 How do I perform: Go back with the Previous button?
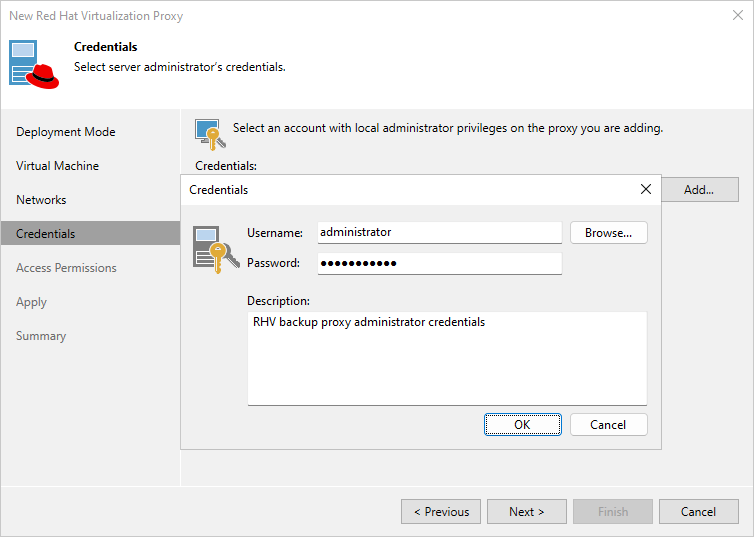[x=441, y=512]
